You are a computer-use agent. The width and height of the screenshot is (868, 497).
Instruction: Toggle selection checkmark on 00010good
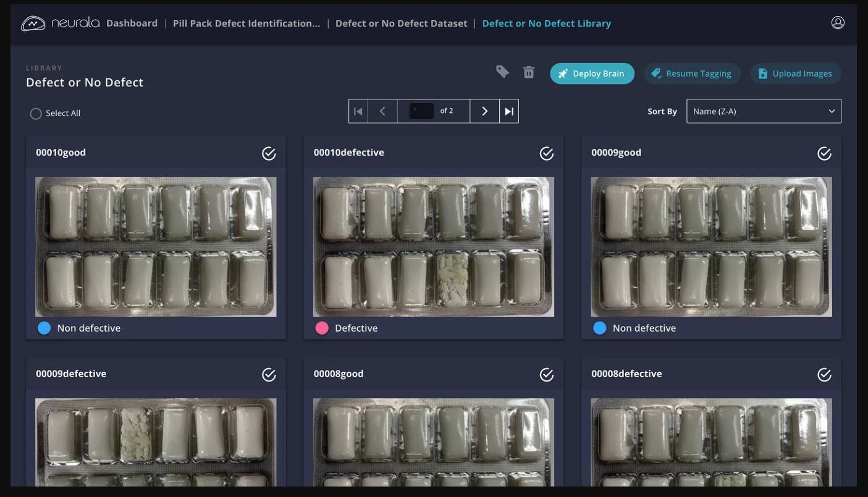pyautogui.click(x=269, y=153)
